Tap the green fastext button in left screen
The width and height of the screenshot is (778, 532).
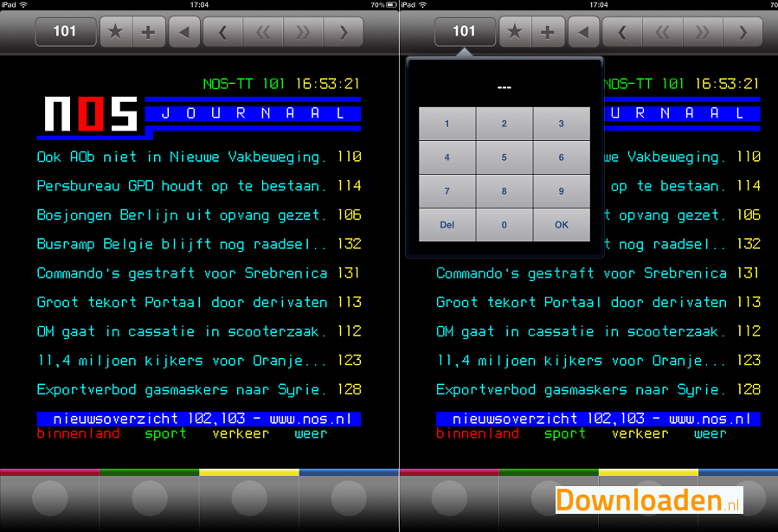pos(150,498)
